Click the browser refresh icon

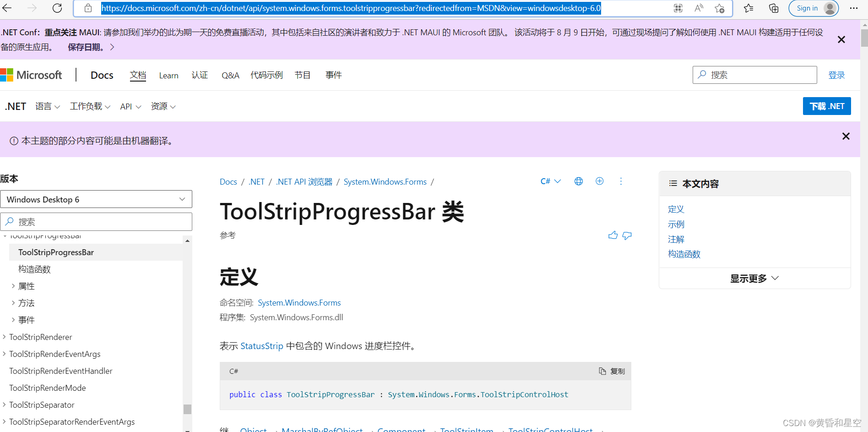(x=57, y=8)
